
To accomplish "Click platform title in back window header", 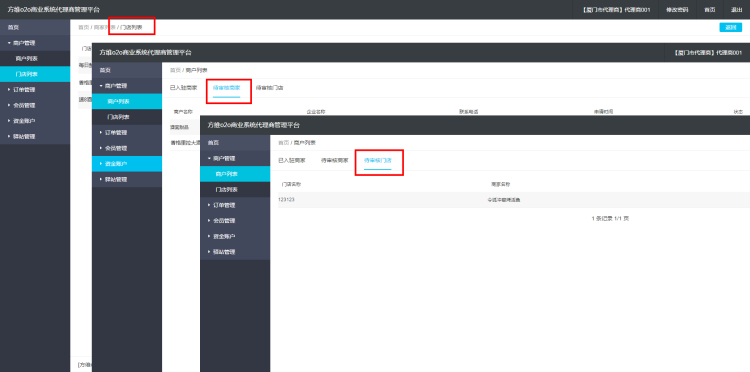I will [x=54, y=10].
